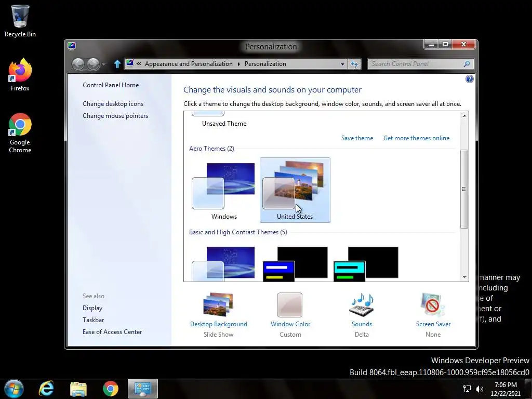Open Change mouse pointers link
532x399 pixels.
(115, 116)
